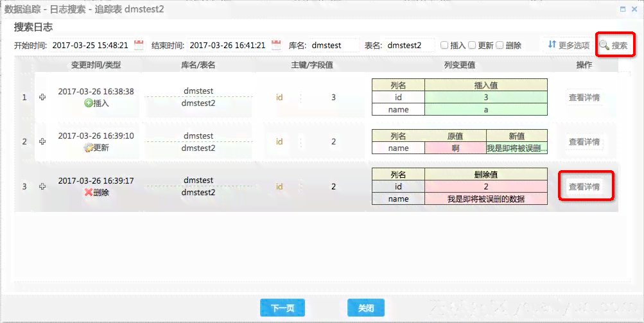Screen dimensions: 644x323
Task: Click the 库名/表名 column header
Action: click(198, 65)
